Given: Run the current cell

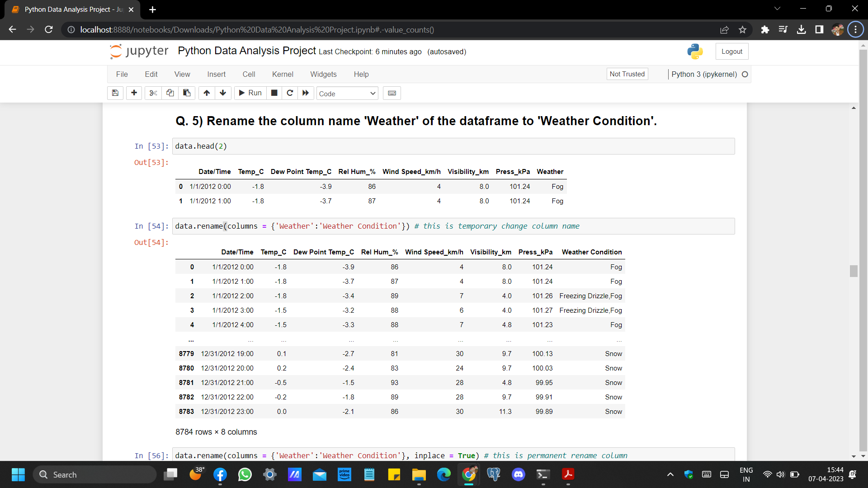Looking at the screenshot, I should [x=250, y=93].
